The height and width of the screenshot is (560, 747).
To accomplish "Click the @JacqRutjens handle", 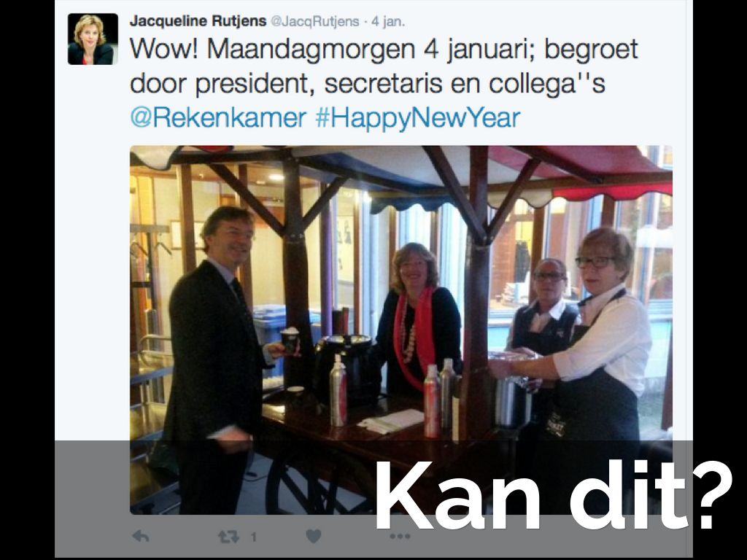I will point(314,21).
